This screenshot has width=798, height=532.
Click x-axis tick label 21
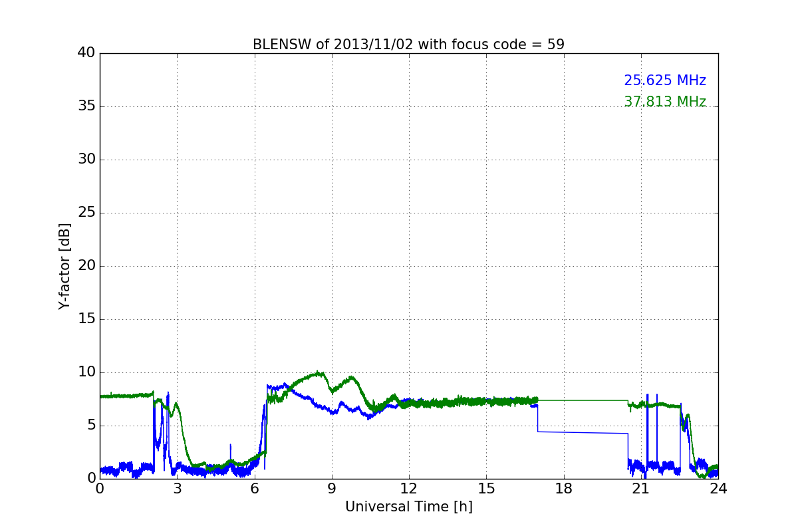point(641,489)
